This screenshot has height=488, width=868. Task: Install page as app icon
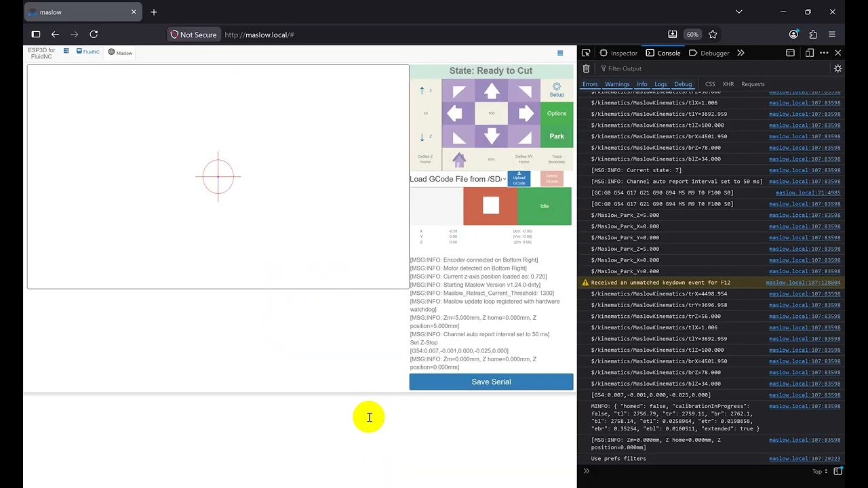[673, 35]
